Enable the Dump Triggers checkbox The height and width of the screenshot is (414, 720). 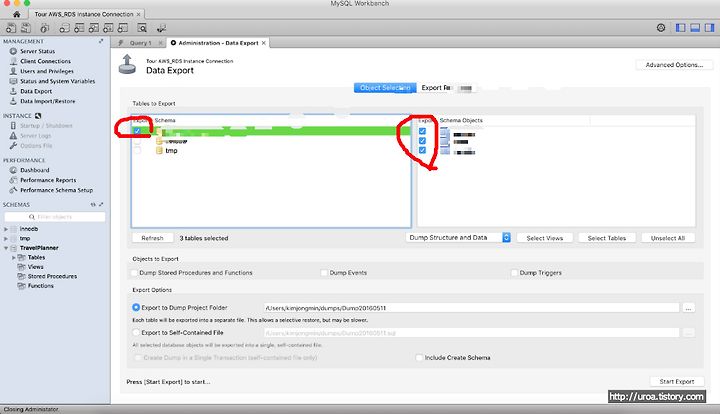(514, 273)
